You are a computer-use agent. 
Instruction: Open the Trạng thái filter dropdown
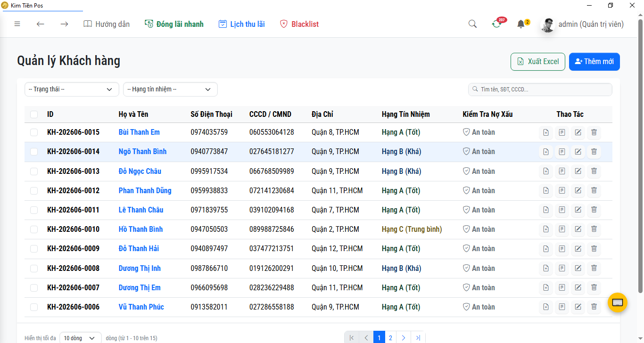click(x=72, y=89)
